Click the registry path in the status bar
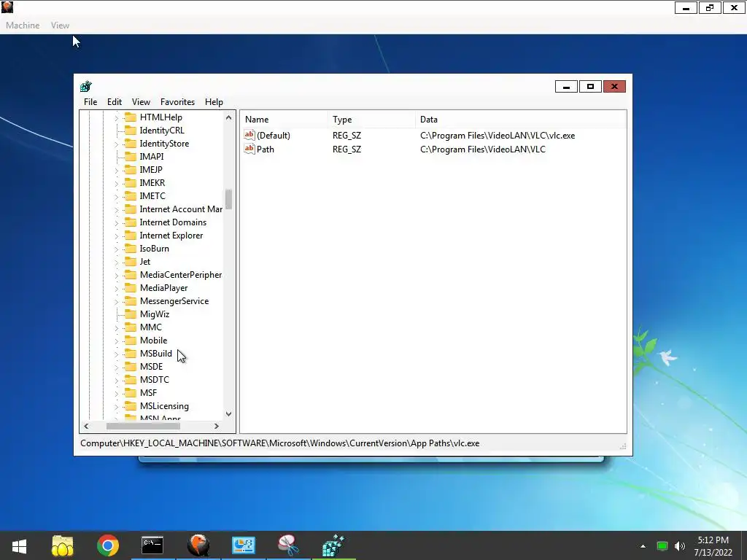Screen dimensions: 747x560 click(279, 443)
